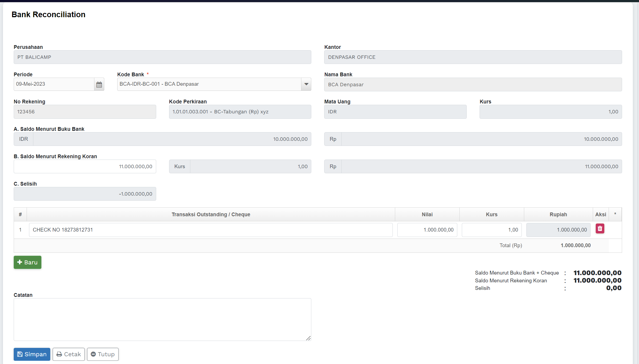Screen dimensions: 639x364
Task: Click the Simpan save button
Action: pos(32,354)
